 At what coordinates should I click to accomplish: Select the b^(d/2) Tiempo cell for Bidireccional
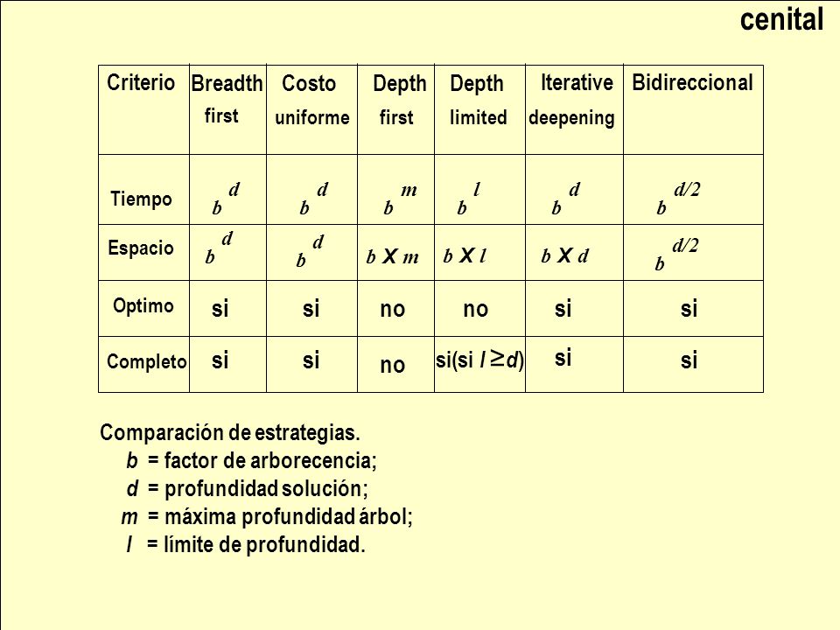click(x=693, y=190)
